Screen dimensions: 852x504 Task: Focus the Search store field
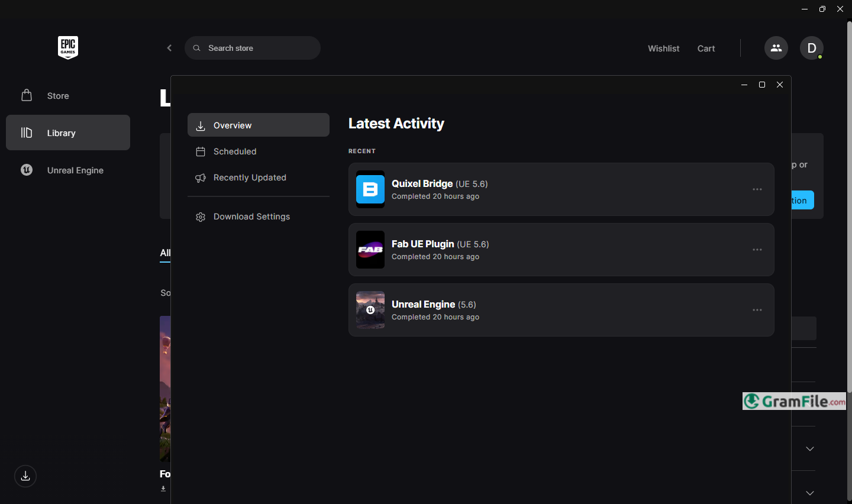coord(253,48)
